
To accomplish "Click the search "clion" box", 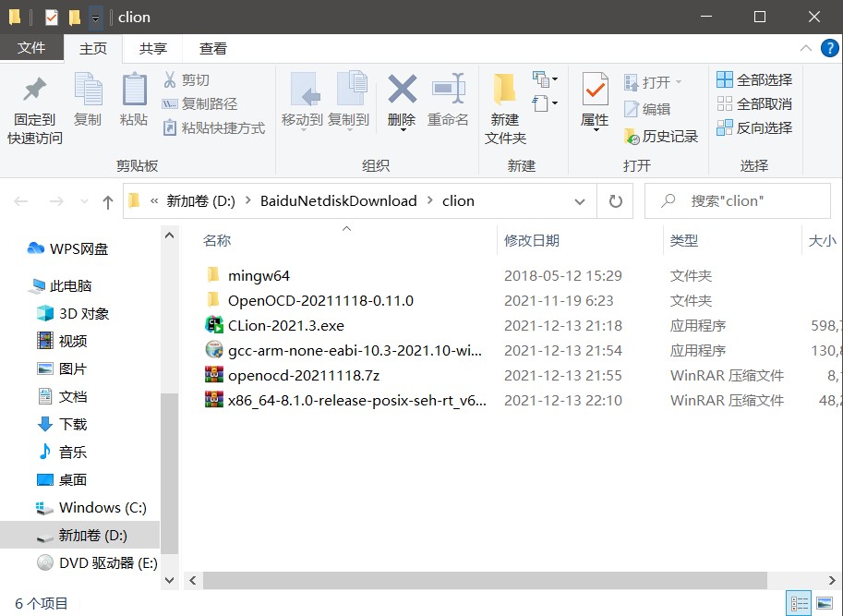I will coord(738,201).
